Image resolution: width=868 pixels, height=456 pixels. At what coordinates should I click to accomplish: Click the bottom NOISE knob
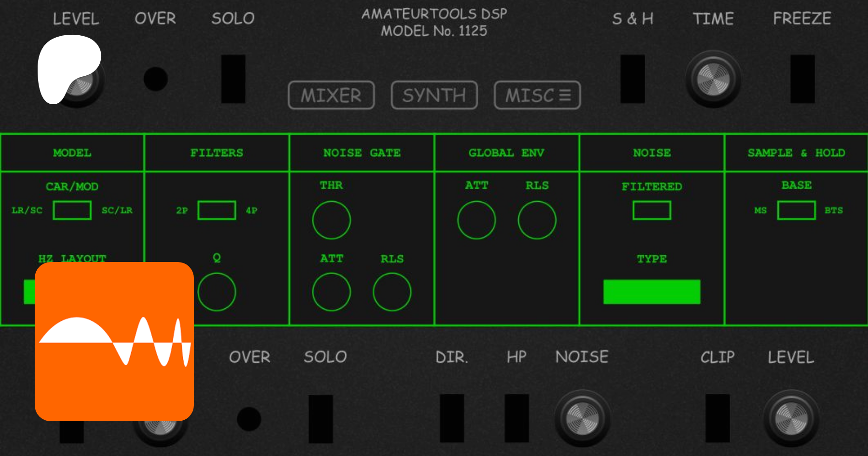(582, 418)
